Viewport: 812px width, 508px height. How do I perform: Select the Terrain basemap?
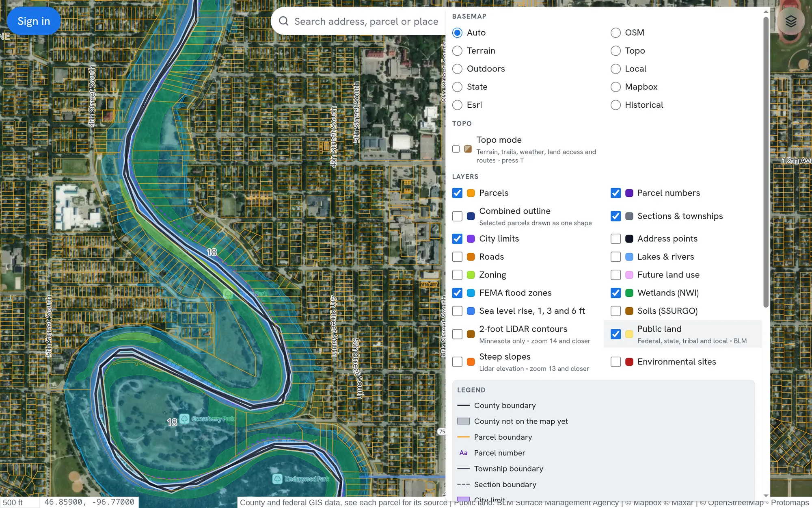(x=457, y=51)
